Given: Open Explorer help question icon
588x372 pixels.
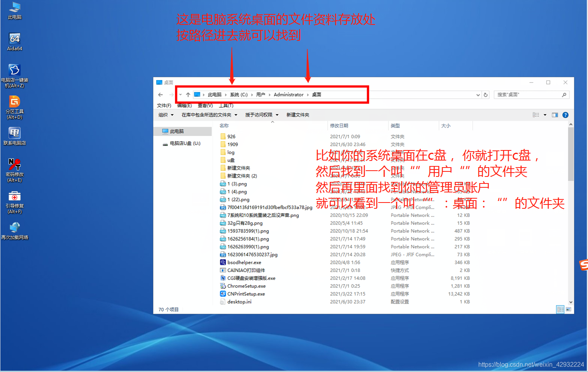Looking at the screenshot, I should coord(565,115).
